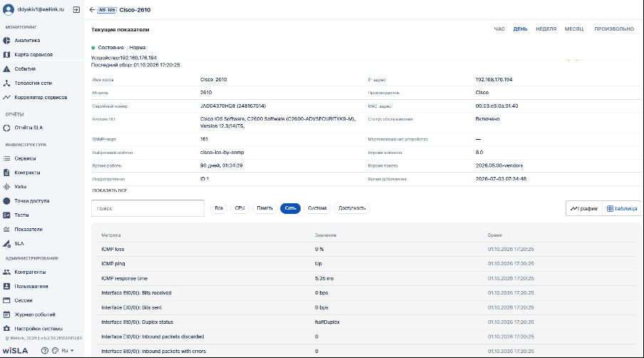
Task: Open Настройки системы gear icon
Action: pos(6,329)
